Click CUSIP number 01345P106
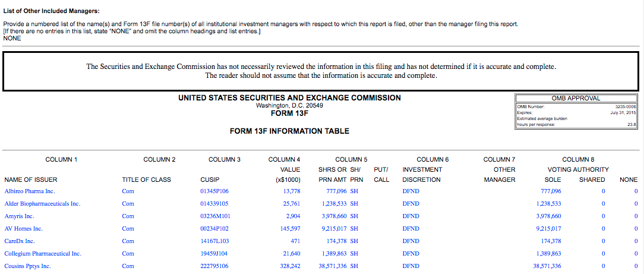Image resolution: width=644 pixels, height=274 pixels. pyautogui.click(x=214, y=191)
